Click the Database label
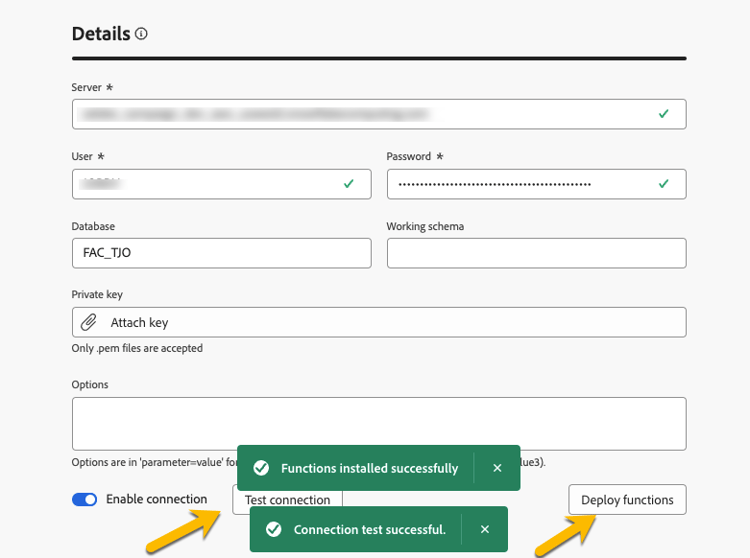Image resolution: width=750 pixels, height=558 pixels. pyautogui.click(x=93, y=226)
